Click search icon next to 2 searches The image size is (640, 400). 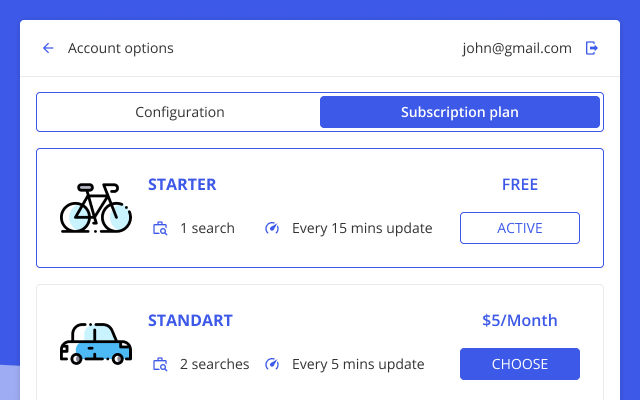pos(160,364)
